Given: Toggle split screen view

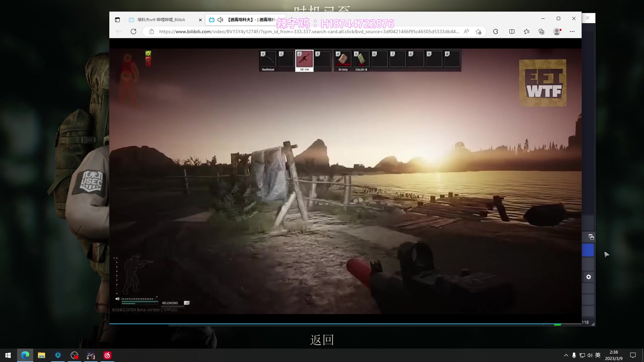Looking at the screenshot, I should pyautogui.click(x=512, y=32).
